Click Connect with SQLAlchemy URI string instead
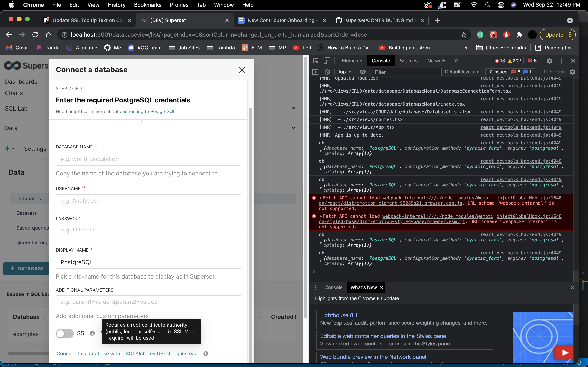Viewport: 588px width, 367px height. pyautogui.click(x=127, y=353)
